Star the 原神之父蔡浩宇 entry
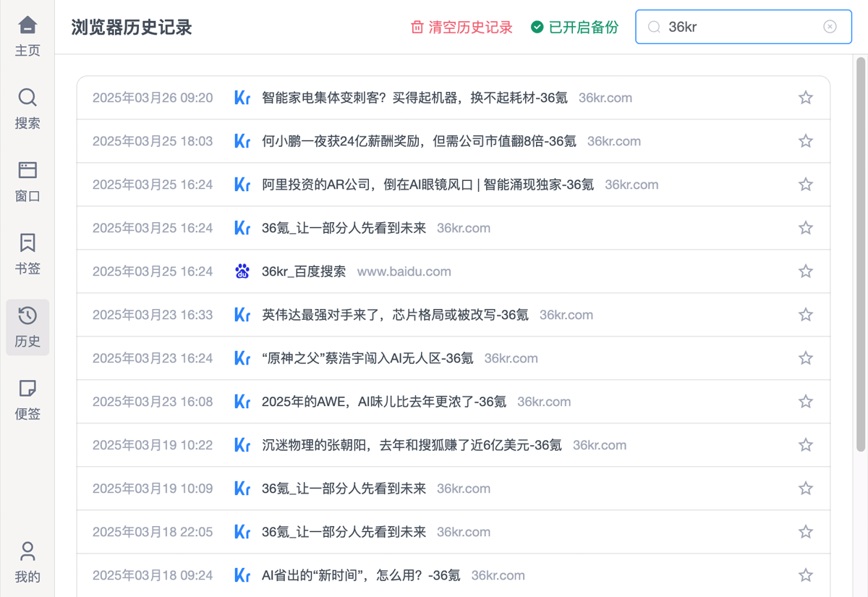The image size is (868, 597). [x=806, y=358]
